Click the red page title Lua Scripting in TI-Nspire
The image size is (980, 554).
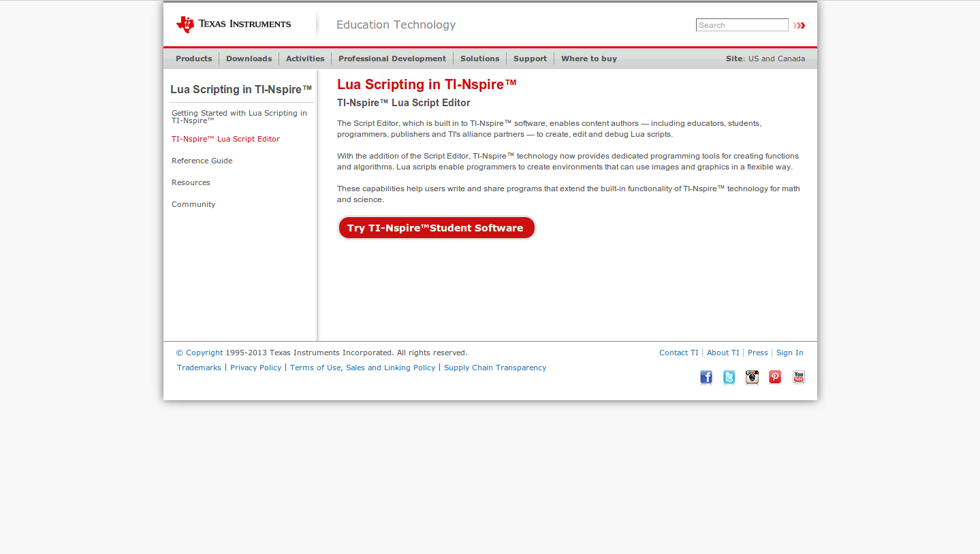coord(427,84)
